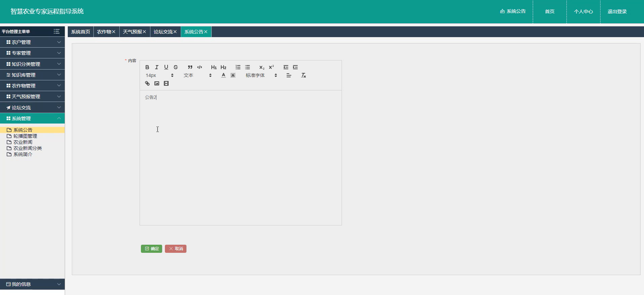Open 系统公告 in the top header
Viewport: 644px width, 295px height.
[513, 11]
